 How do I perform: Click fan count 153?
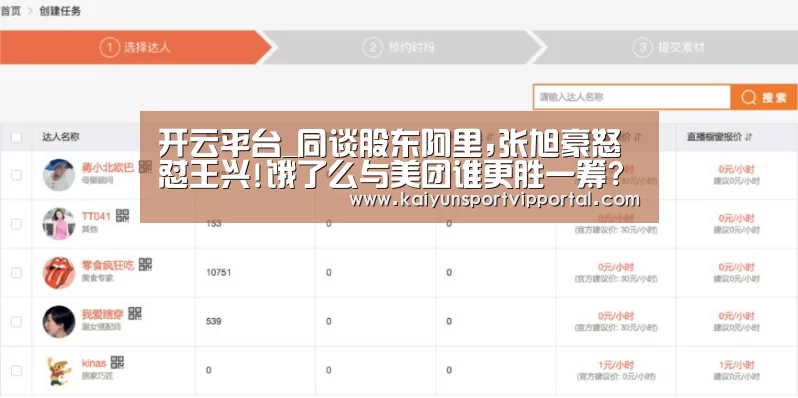tap(213, 224)
